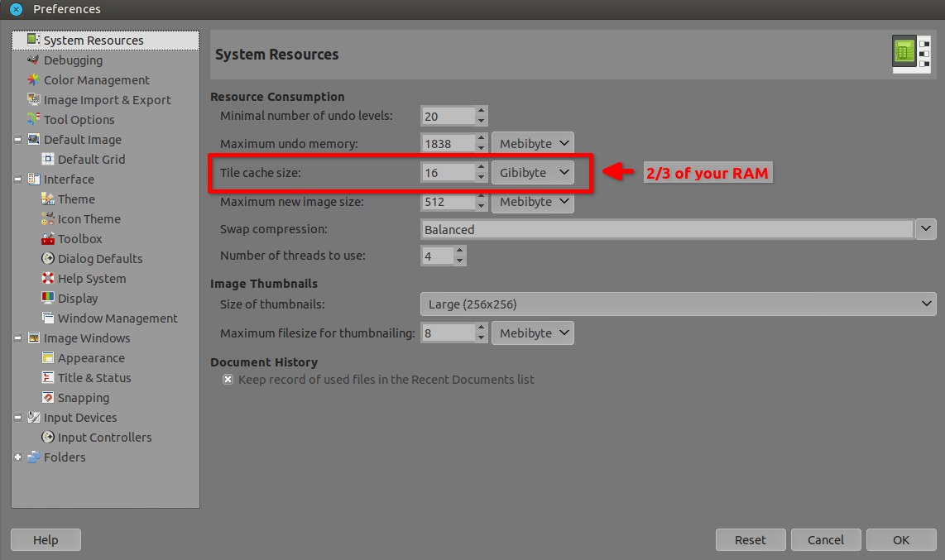Collapse the Default Image tree node

point(18,140)
